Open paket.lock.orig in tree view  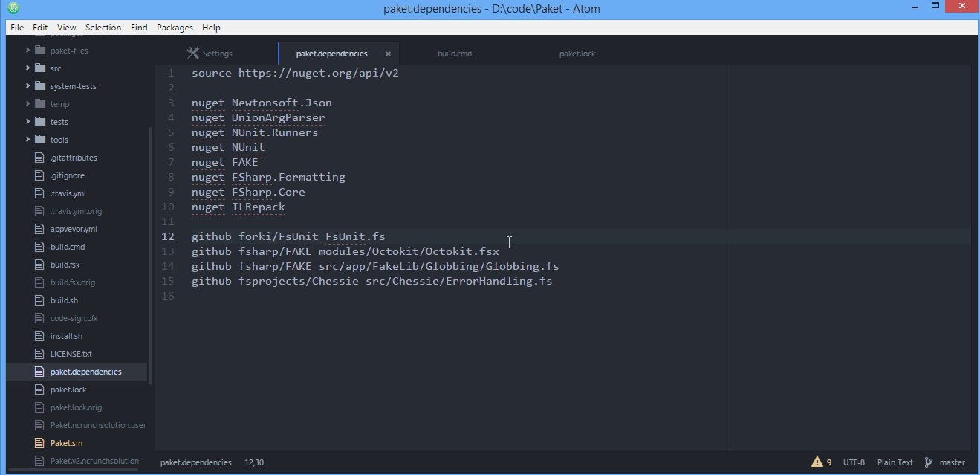(x=76, y=407)
